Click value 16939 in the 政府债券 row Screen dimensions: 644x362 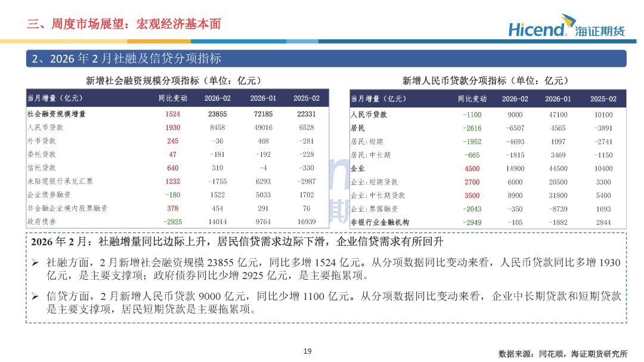(306, 221)
